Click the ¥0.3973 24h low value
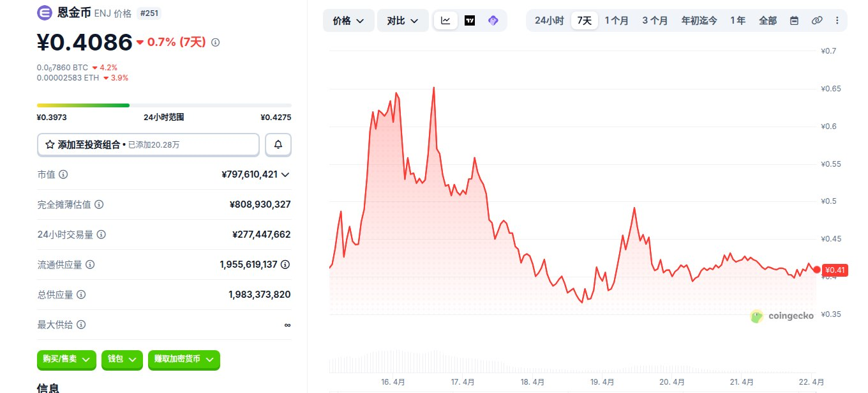Image resolution: width=868 pixels, height=393 pixels. (x=52, y=118)
